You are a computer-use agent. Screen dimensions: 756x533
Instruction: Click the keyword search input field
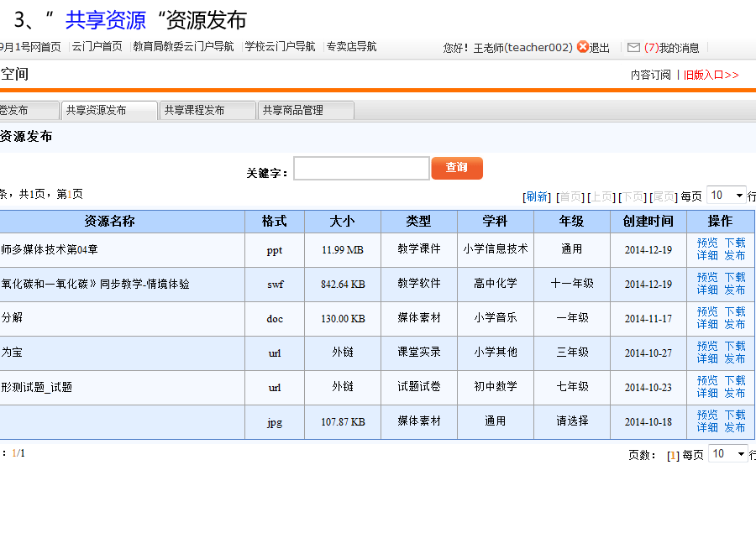click(361, 169)
